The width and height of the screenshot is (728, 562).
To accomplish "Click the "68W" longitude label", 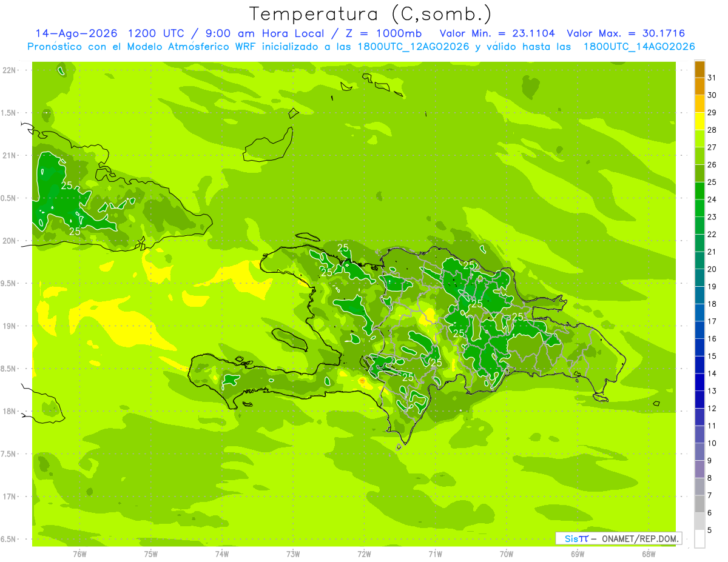I will point(649,554).
